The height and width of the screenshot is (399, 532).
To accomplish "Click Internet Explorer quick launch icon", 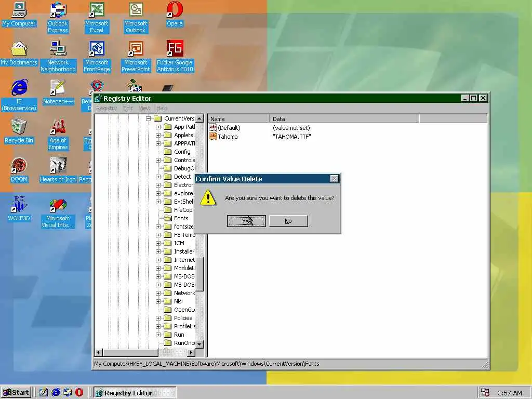I will pos(56,393).
